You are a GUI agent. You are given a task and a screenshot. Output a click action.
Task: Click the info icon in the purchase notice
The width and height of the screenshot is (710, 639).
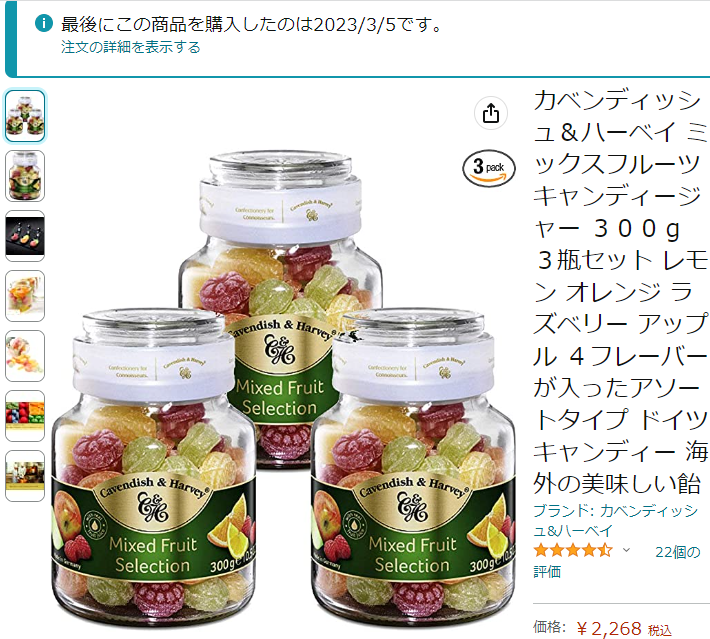[x=44, y=23]
